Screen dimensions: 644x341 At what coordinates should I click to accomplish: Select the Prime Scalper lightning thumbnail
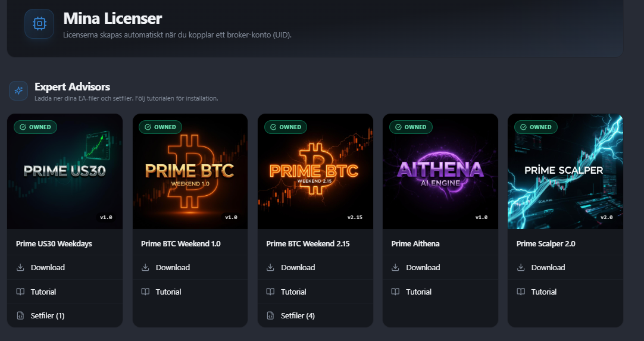pos(565,171)
